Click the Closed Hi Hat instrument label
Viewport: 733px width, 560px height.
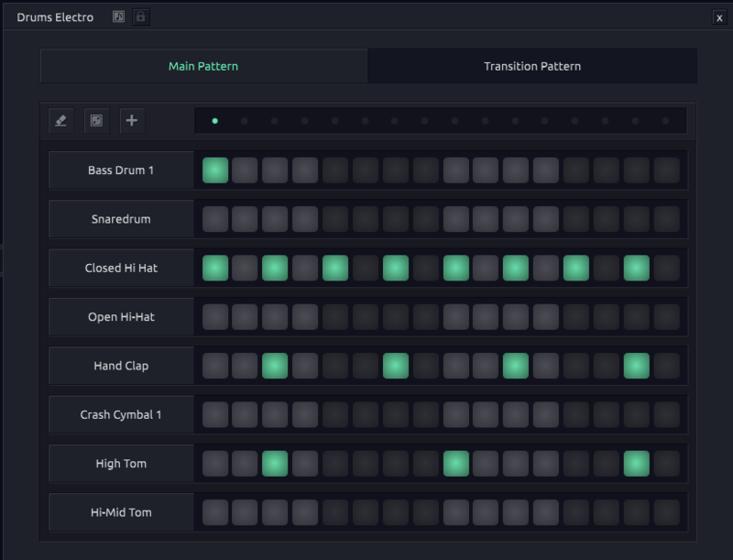(121, 268)
